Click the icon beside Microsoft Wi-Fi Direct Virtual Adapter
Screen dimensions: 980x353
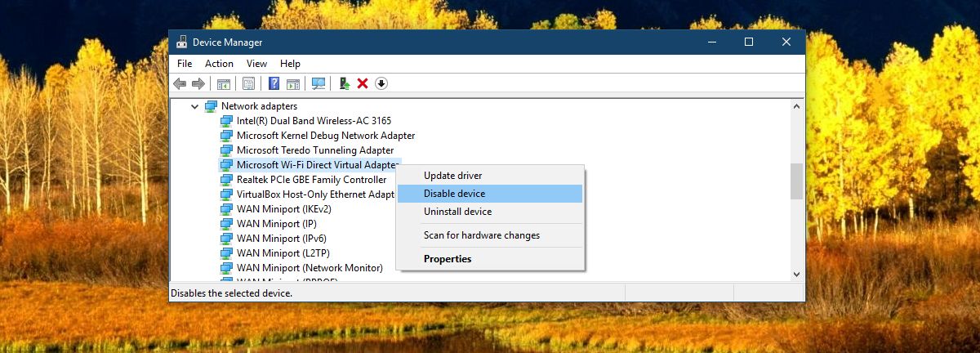click(227, 165)
